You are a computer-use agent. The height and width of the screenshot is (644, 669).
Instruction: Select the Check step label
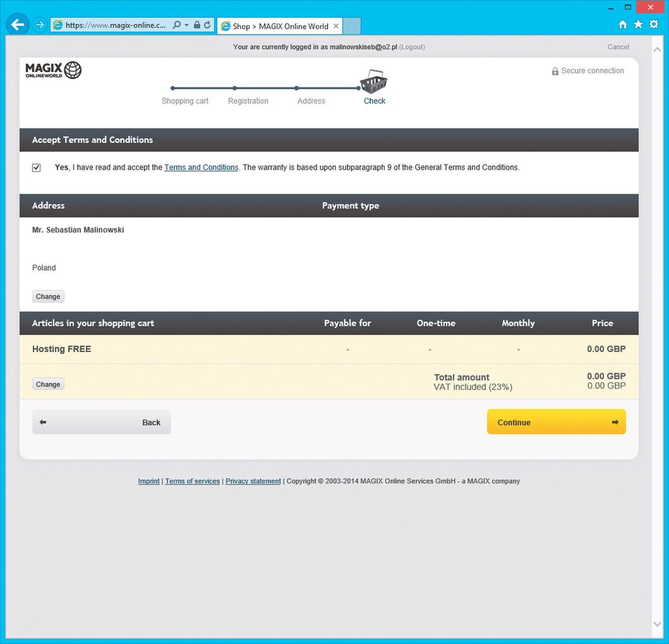(x=375, y=100)
